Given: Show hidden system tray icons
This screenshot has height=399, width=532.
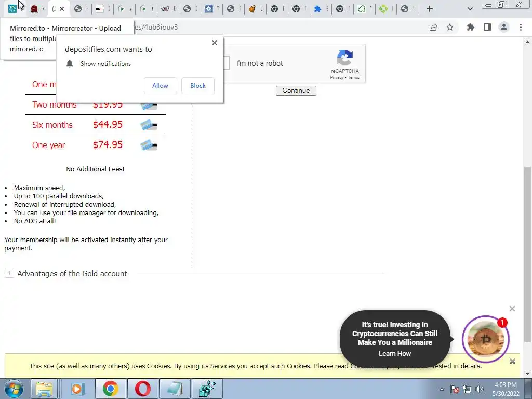Looking at the screenshot, I should tap(442, 389).
